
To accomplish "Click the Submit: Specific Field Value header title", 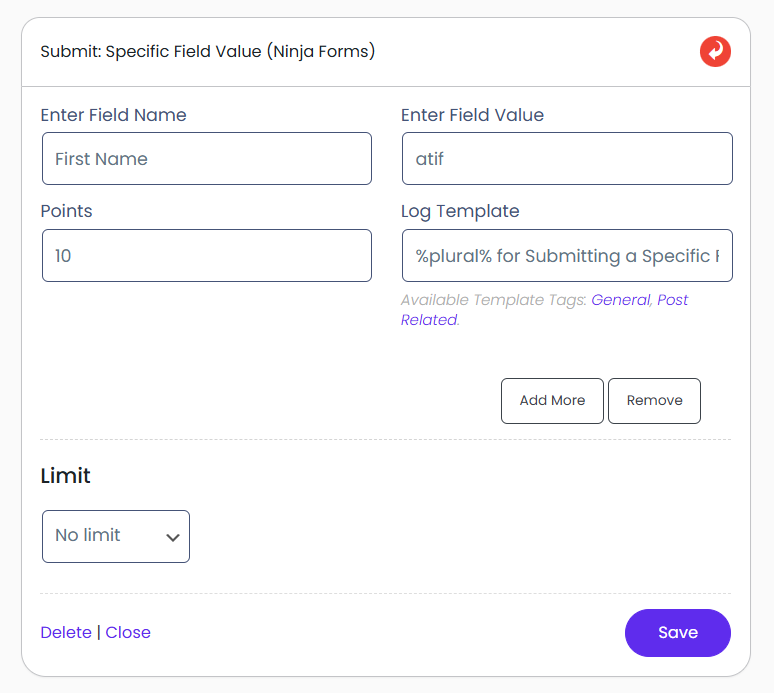I will [x=208, y=51].
